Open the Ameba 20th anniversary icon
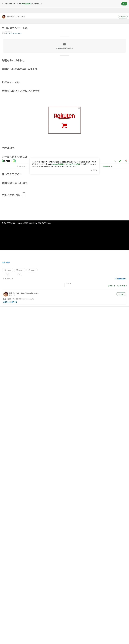This screenshot has height=644, width=129. click(14, 161)
